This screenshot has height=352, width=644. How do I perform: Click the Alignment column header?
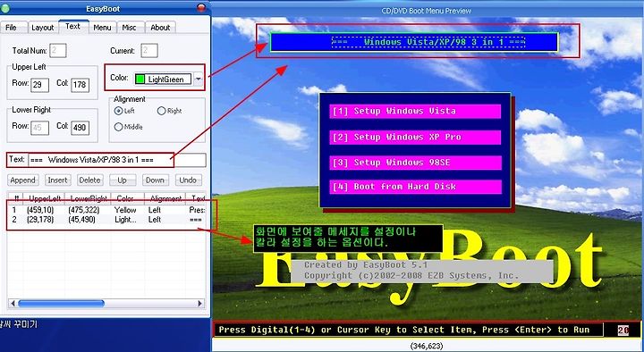coord(165,198)
